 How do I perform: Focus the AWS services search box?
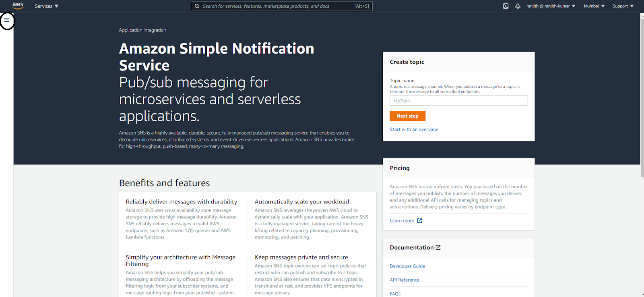coord(281,6)
